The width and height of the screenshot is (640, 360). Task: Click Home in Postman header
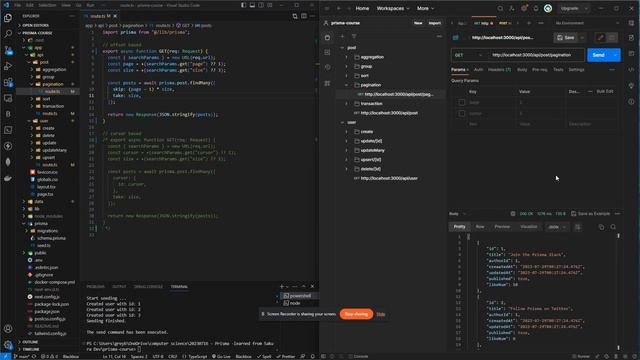(x=362, y=8)
